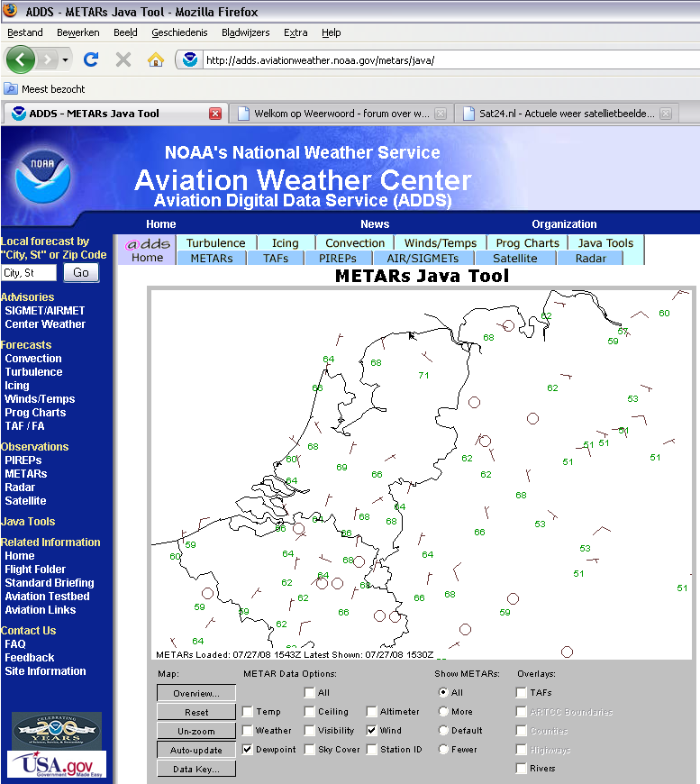Open the Bestand menu
Viewport: 700px width, 784px height.
pos(25,32)
